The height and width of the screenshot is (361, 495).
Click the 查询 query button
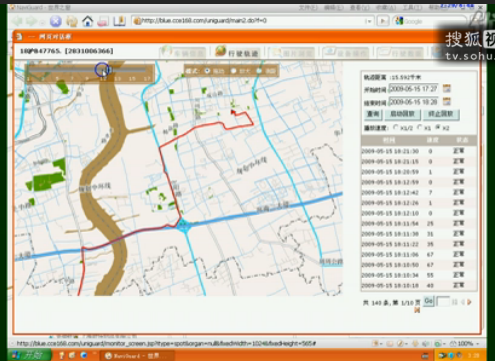[x=373, y=114]
